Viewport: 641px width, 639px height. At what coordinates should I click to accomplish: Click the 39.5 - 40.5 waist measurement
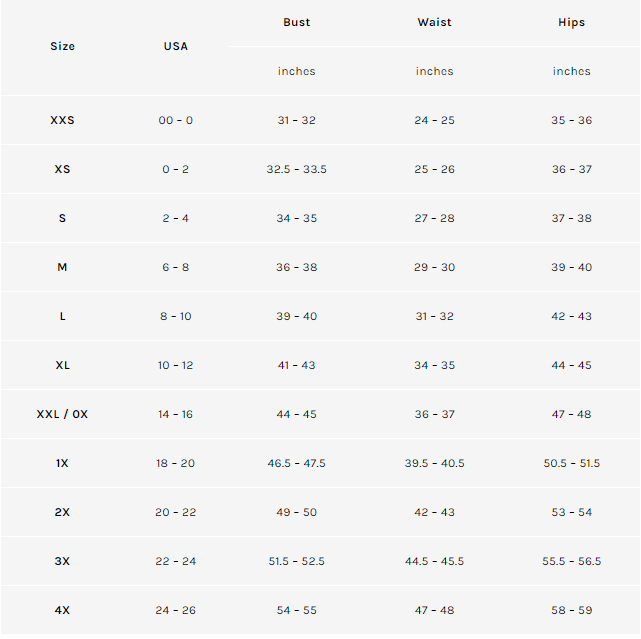434,463
